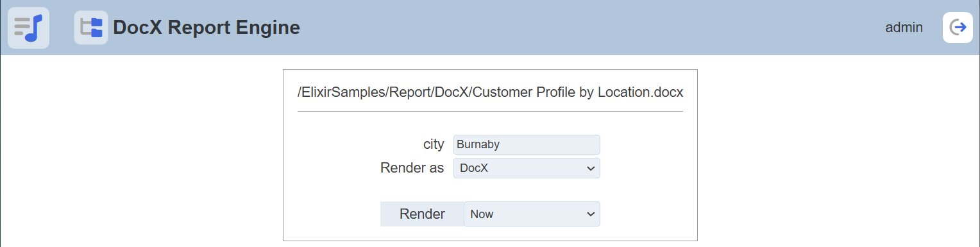Open the Render as format dropdown

point(527,168)
